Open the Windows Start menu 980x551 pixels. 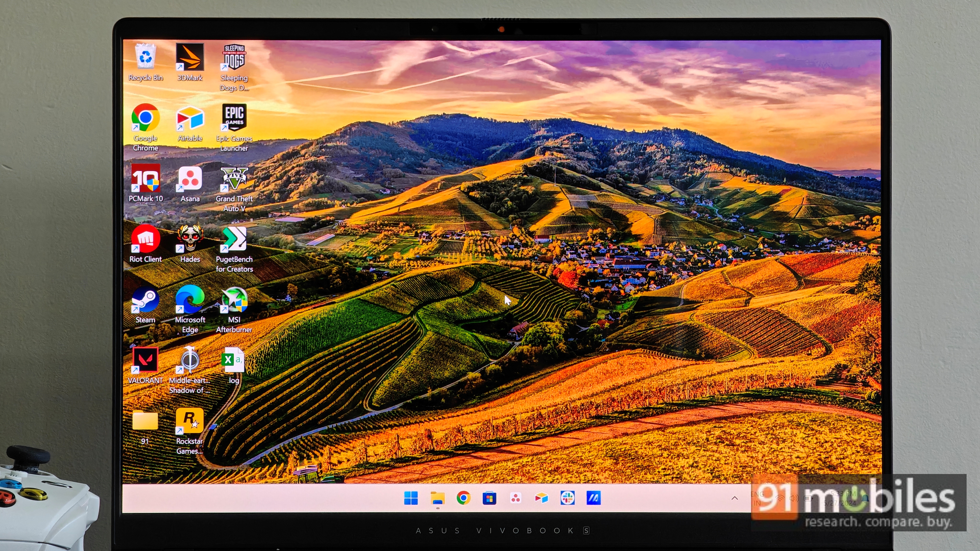[x=411, y=498]
